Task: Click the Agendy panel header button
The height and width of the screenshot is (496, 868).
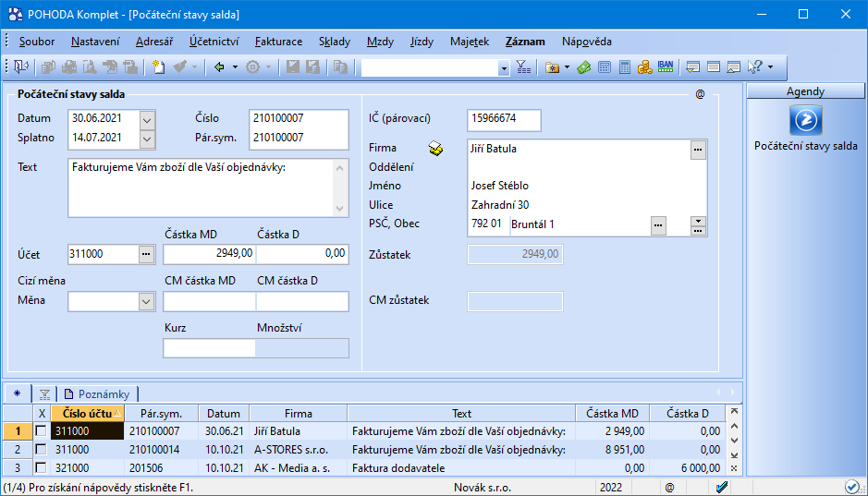Action: pyautogui.click(x=805, y=91)
